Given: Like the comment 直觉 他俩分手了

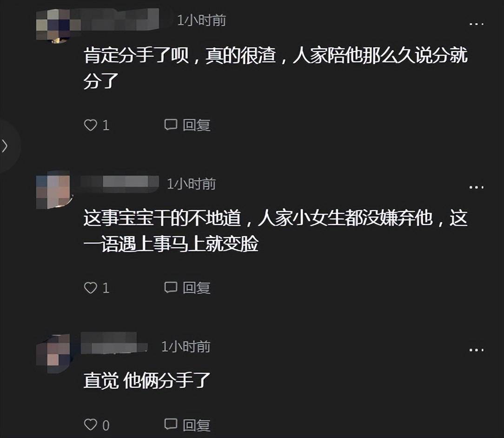Looking at the screenshot, I should point(90,425).
